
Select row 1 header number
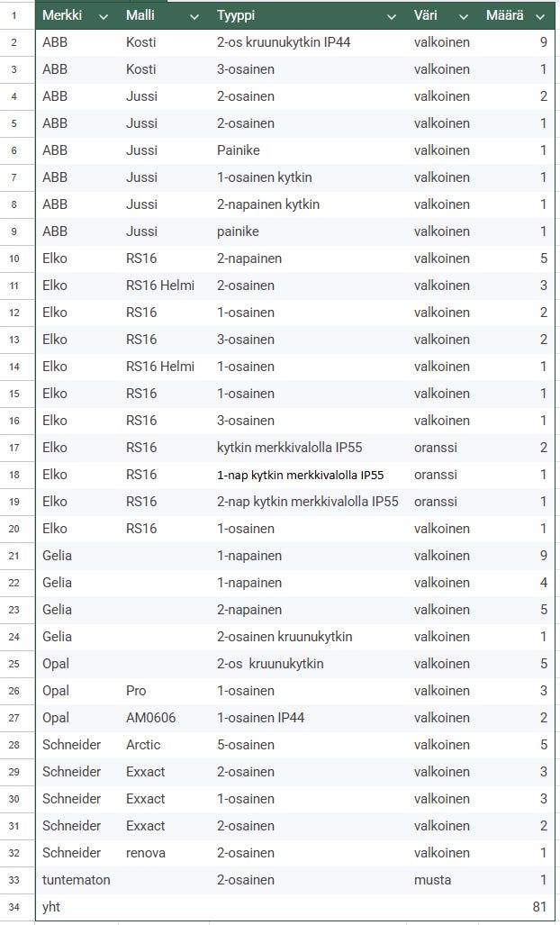(x=14, y=15)
